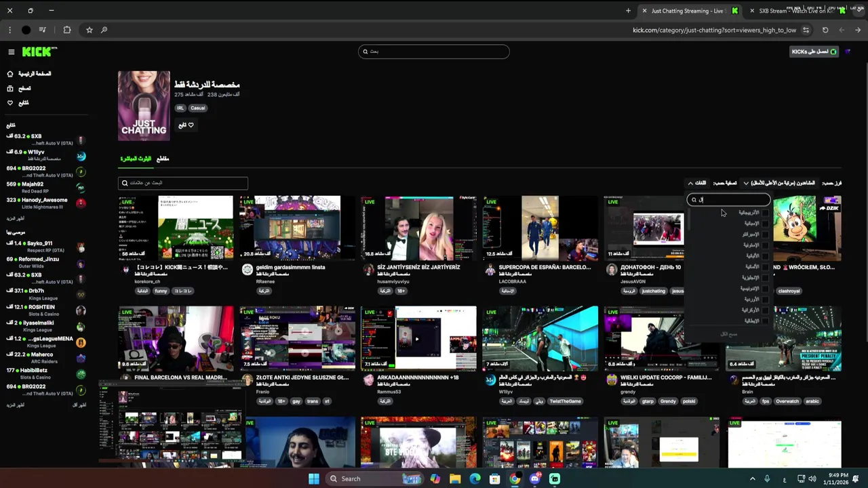This screenshot has height=488, width=868.
Task: Open Windows Start menu
Action: click(313, 479)
